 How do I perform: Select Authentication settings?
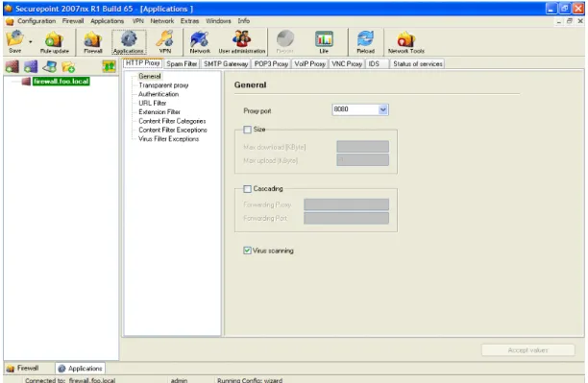[x=159, y=94]
